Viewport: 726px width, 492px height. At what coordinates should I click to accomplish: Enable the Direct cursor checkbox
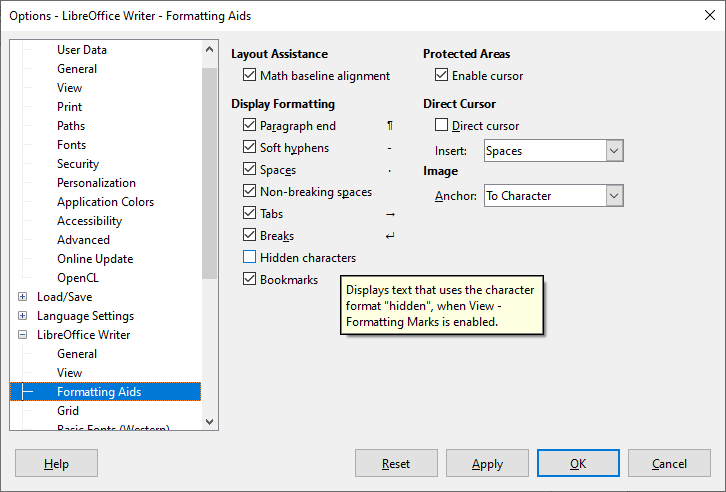441,125
